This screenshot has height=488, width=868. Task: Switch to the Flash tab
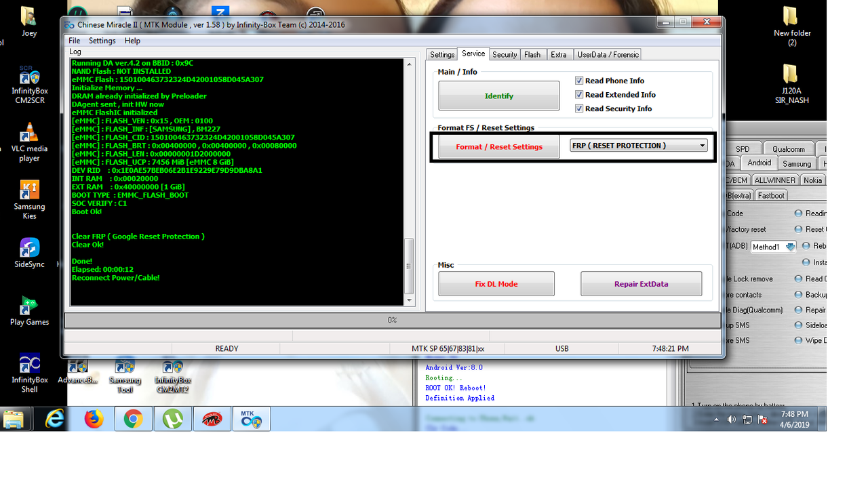point(532,55)
